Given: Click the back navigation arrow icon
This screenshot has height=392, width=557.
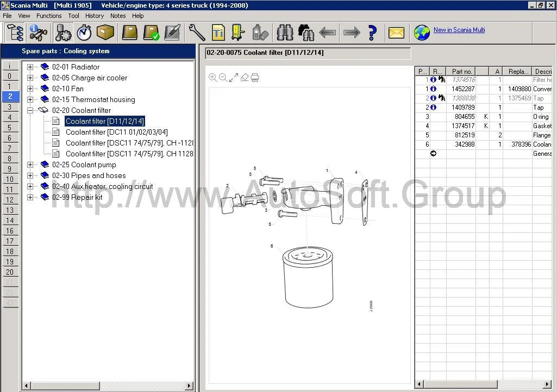Looking at the screenshot, I should pos(328,33).
